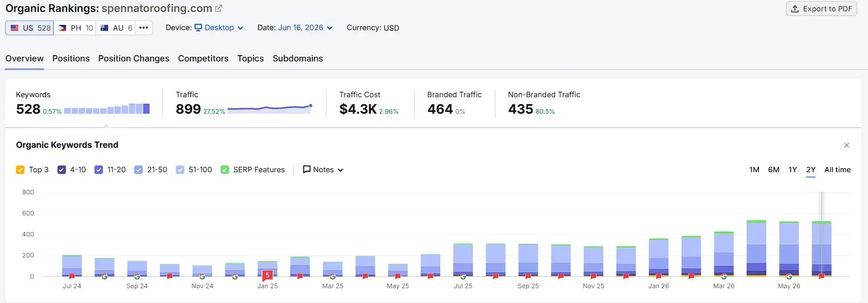The width and height of the screenshot is (868, 303).
Task: Click red flag between Sep 24 and Nov 24
Action: (170, 276)
